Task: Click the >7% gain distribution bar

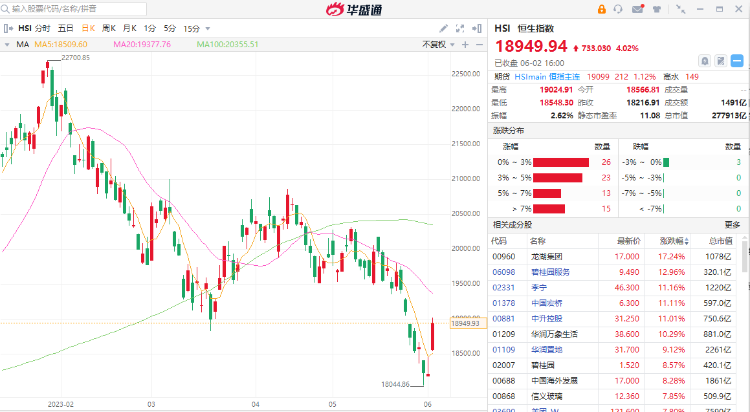Action: (x=549, y=209)
